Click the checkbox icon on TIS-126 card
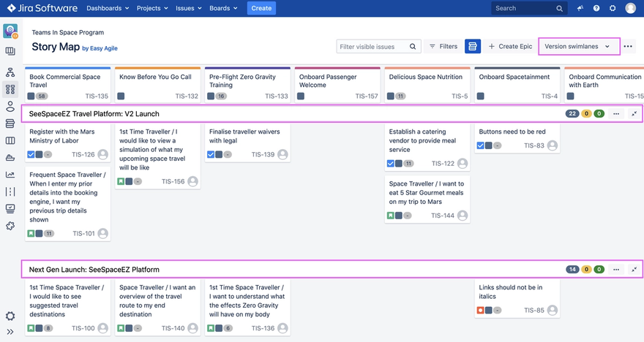Screen dimensions: 644x342 [31, 155]
